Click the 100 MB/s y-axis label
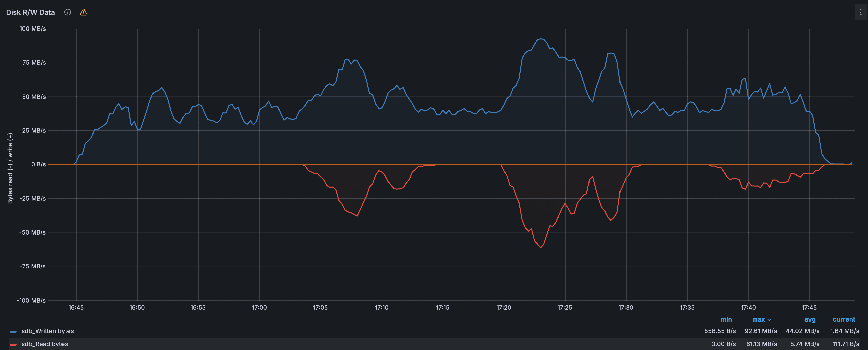 (32, 29)
